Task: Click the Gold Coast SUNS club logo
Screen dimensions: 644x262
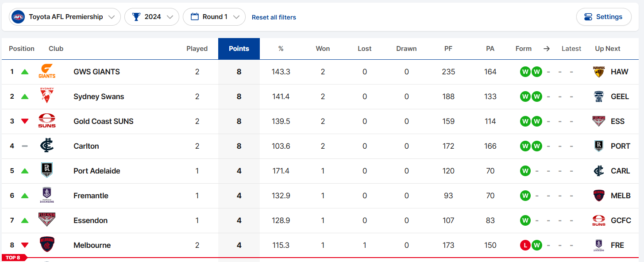Action: point(47,121)
